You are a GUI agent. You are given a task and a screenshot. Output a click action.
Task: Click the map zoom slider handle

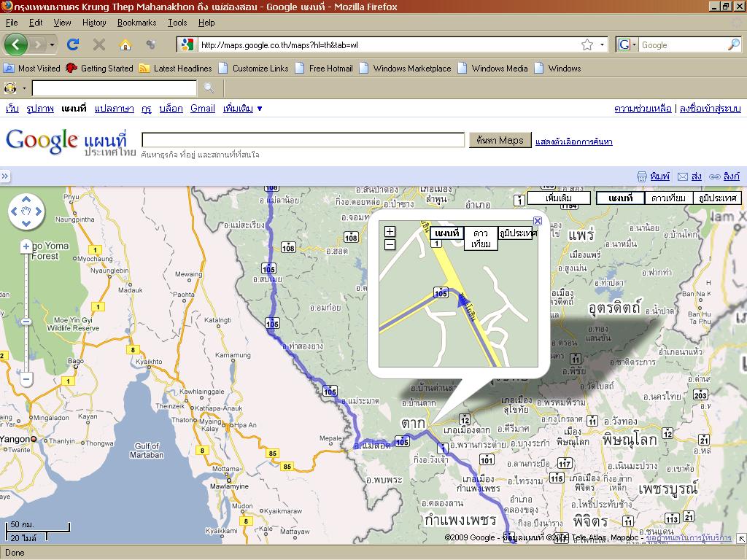[x=26, y=322]
